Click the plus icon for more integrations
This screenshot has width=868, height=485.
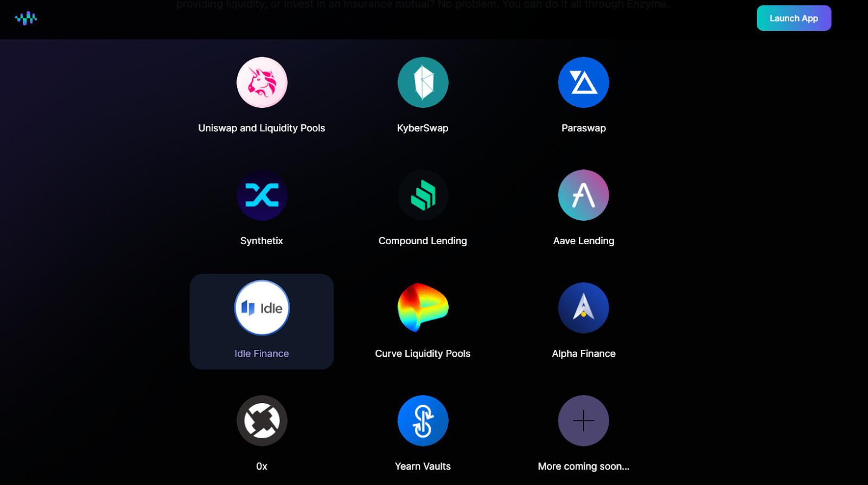tap(584, 420)
